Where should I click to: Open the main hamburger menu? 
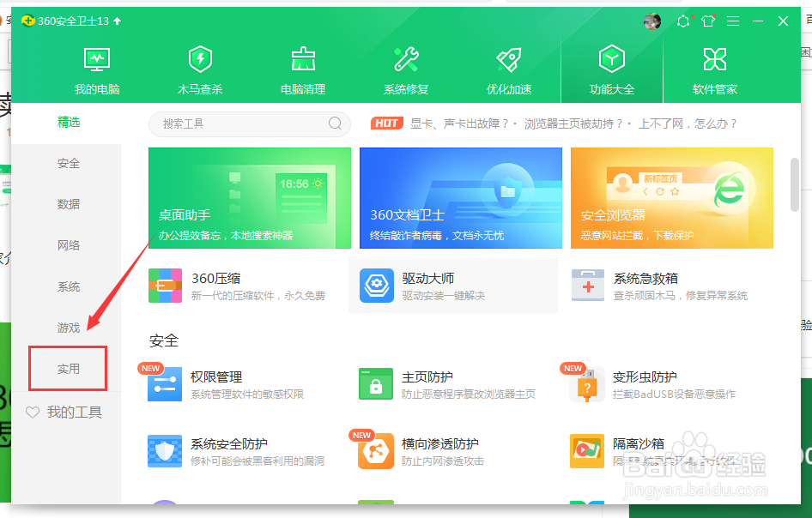pos(733,21)
